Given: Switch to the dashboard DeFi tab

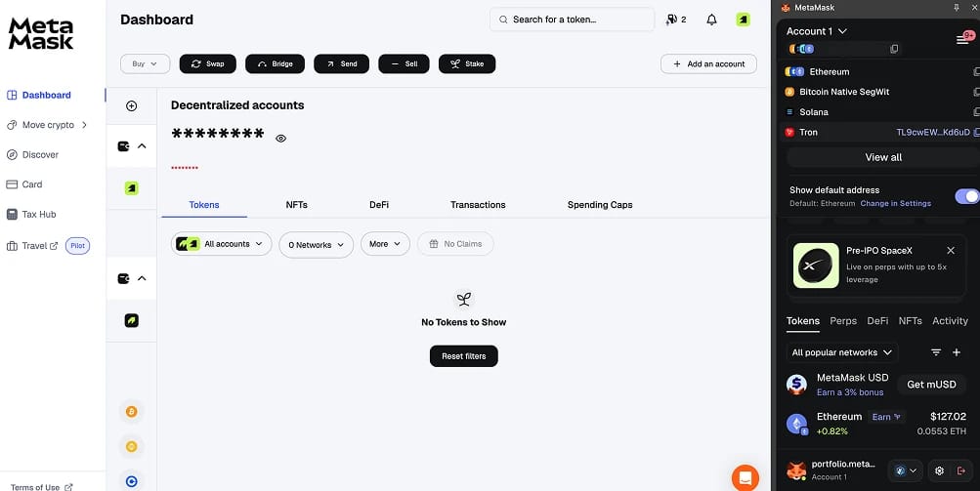Looking at the screenshot, I should (x=379, y=205).
